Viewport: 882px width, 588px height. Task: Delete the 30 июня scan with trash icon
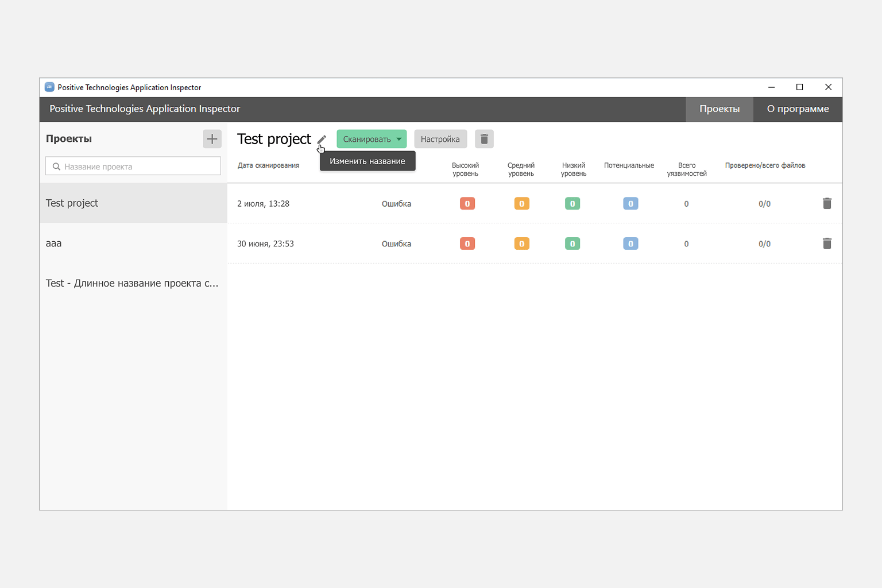(x=827, y=244)
